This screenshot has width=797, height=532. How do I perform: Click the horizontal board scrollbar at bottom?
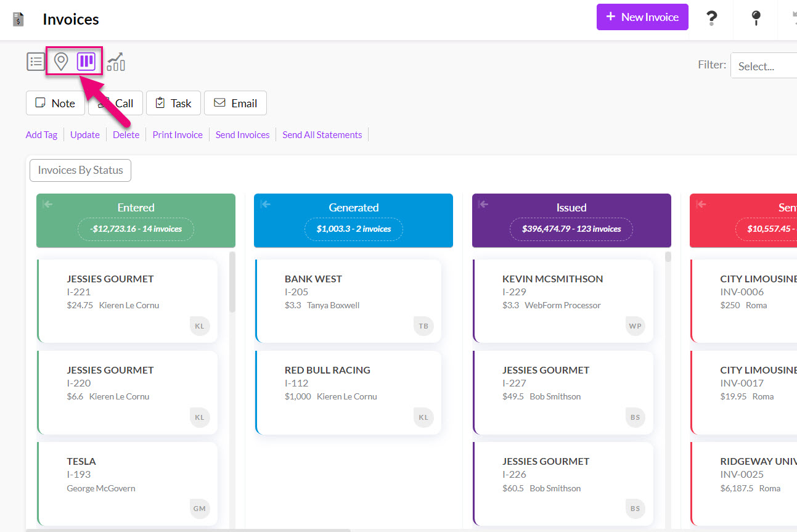188,530
